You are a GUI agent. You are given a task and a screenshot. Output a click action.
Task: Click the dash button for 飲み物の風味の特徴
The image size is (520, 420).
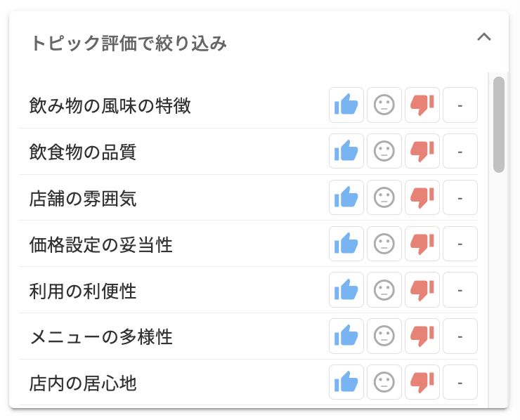(460, 105)
